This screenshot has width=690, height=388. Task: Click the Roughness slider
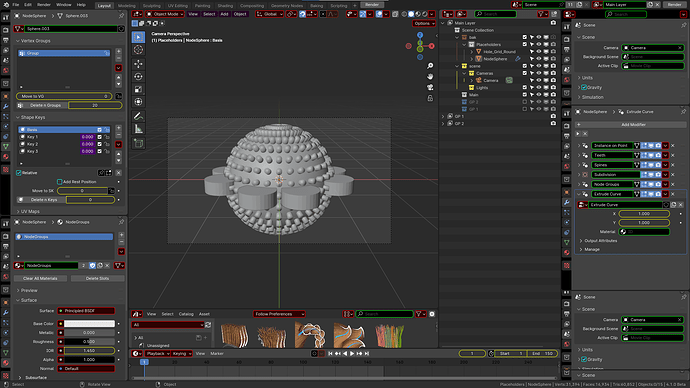(x=89, y=342)
